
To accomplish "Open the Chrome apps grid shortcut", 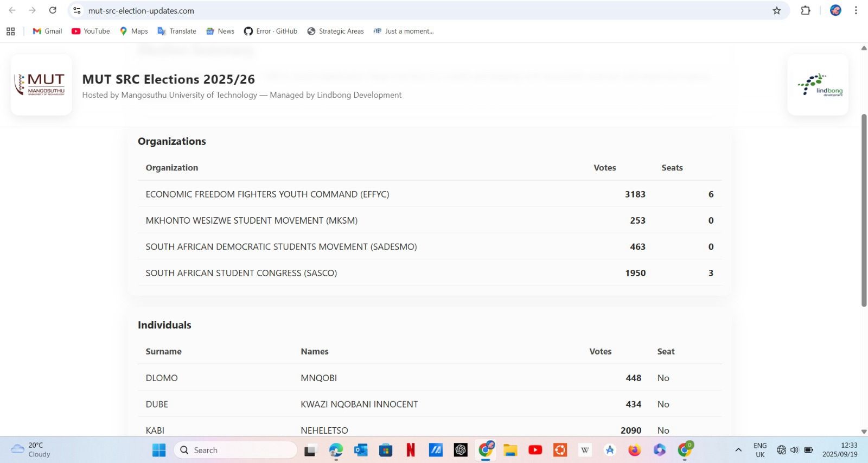I will pyautogui.click(x=10, y=31).
